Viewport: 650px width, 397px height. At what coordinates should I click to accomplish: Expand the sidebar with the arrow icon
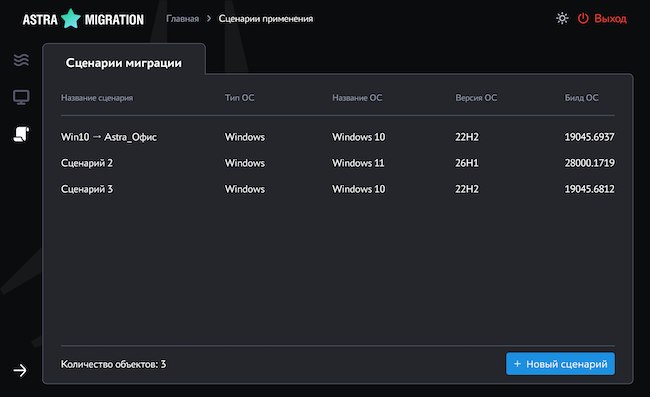20,370
